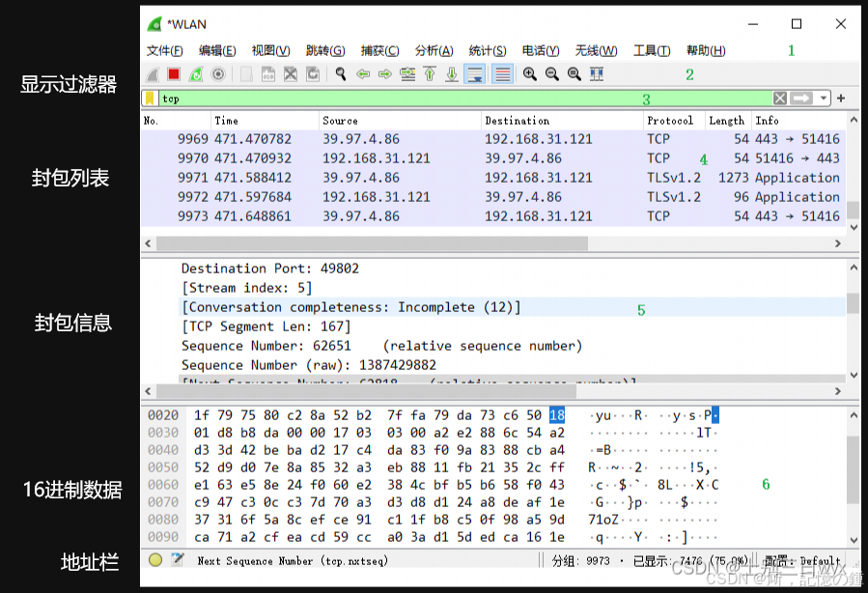The image size is (868, 593).
Task: Go to specified packet icon
Action: 408,74
